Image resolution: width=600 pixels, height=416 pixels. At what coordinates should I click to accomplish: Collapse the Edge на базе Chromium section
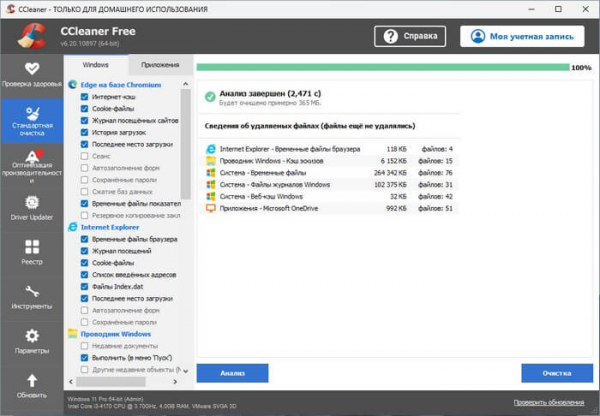coord(121,85)
